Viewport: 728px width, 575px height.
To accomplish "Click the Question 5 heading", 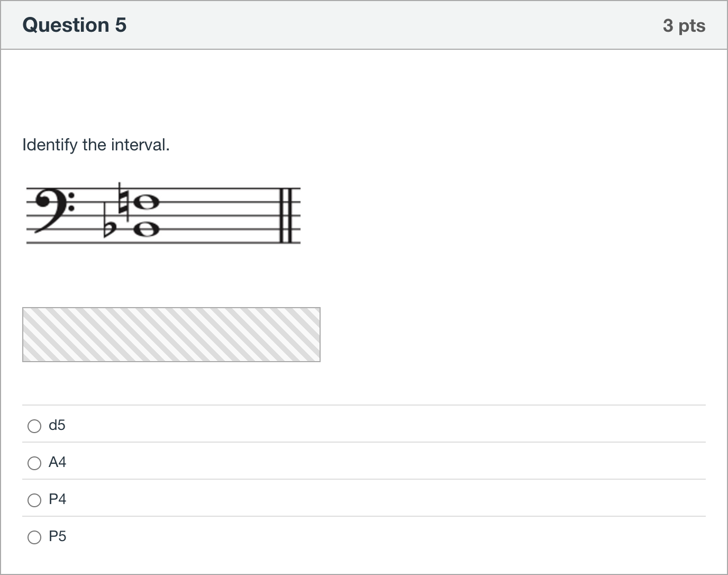I will pyautogui.click(x=75, y=25).
